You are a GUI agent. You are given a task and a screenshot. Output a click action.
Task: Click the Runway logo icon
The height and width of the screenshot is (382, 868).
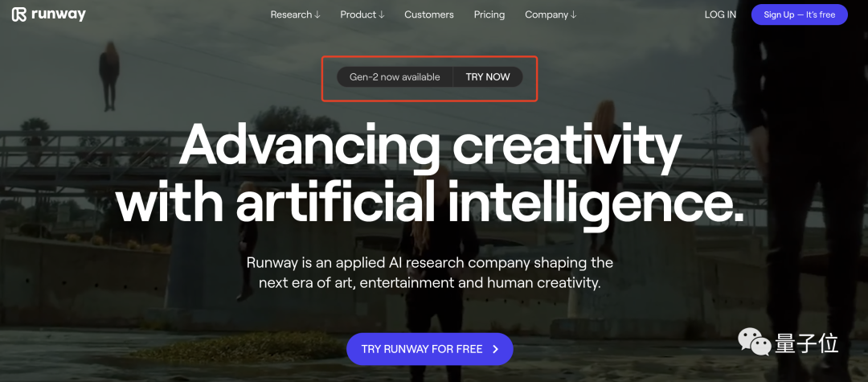click(18, 14)
